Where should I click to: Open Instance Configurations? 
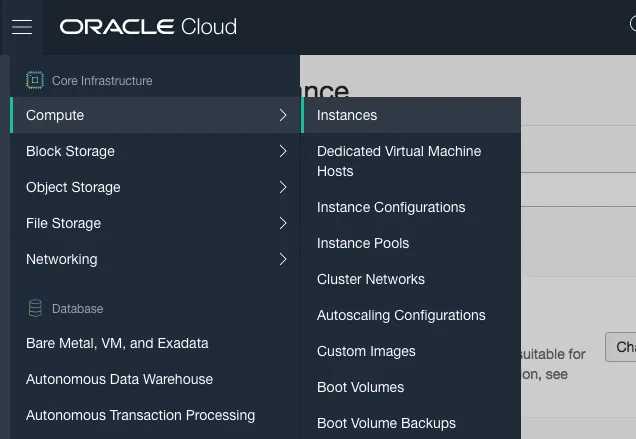[391, 207]
